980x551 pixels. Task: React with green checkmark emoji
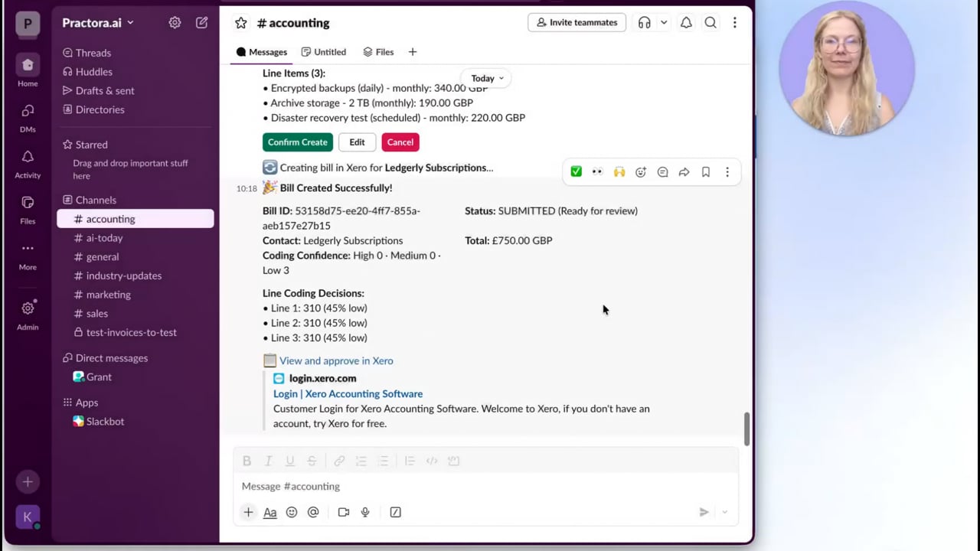click(x=576, y=172)
